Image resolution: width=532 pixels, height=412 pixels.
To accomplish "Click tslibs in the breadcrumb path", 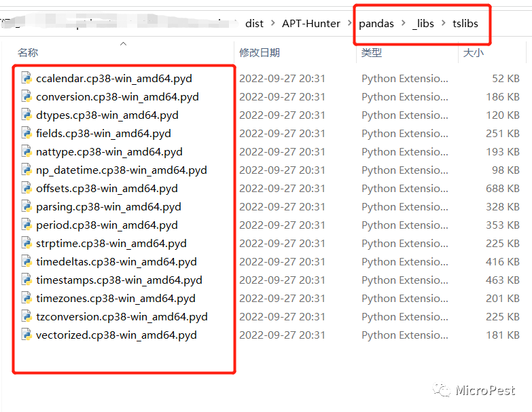I will [x=465, y=23].
